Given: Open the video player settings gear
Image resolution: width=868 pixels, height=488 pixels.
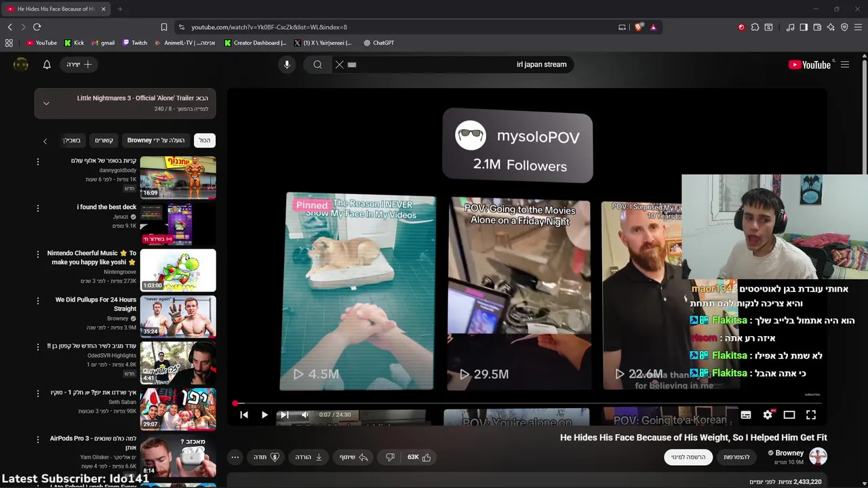Looking at the screenshot, I should [768, 415].
